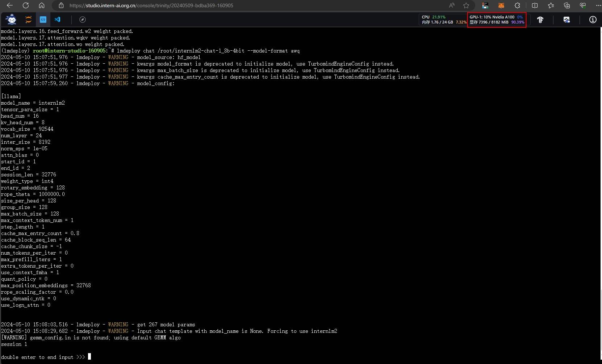Open TensorBoard from the toolbar
Viewport: 602px width, 364px height.
click(540, 20)
